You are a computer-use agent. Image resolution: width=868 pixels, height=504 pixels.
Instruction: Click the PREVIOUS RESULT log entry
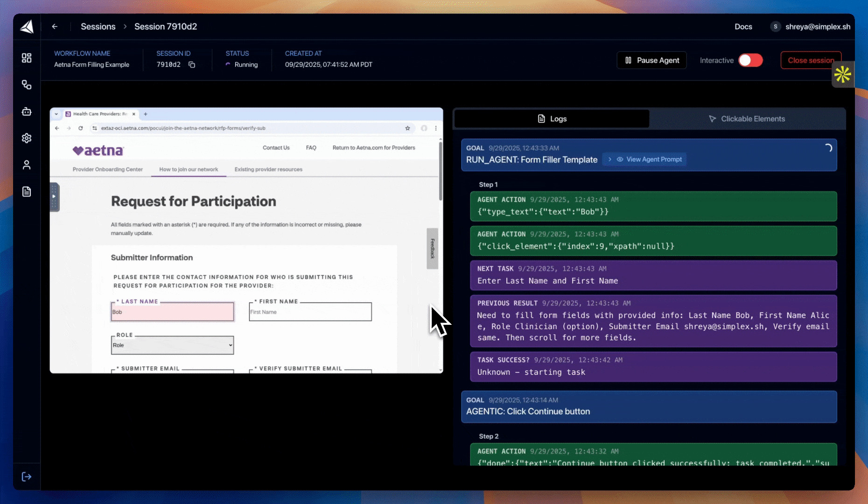653,321
